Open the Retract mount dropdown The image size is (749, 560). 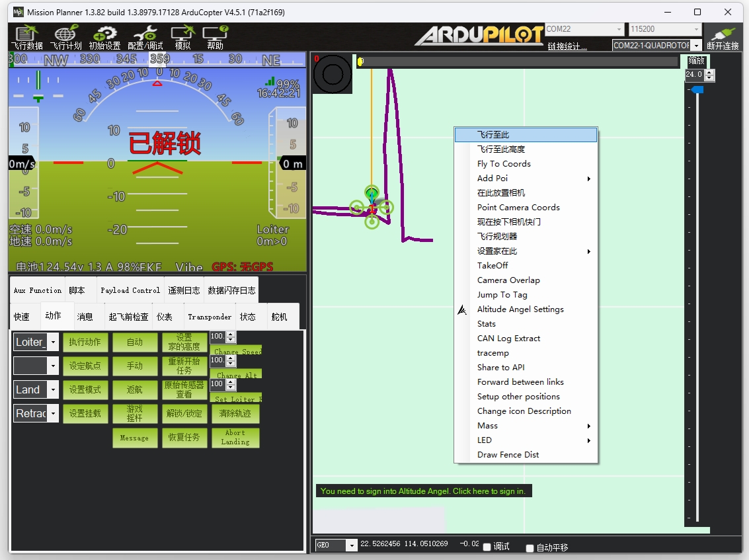pos(54,413)
